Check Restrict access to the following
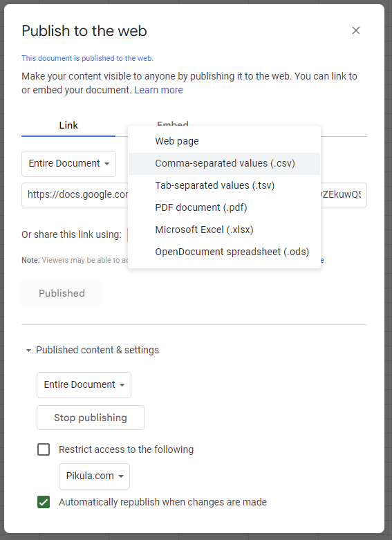This screenshot has height=540, width=392. [x=44, y=449]
